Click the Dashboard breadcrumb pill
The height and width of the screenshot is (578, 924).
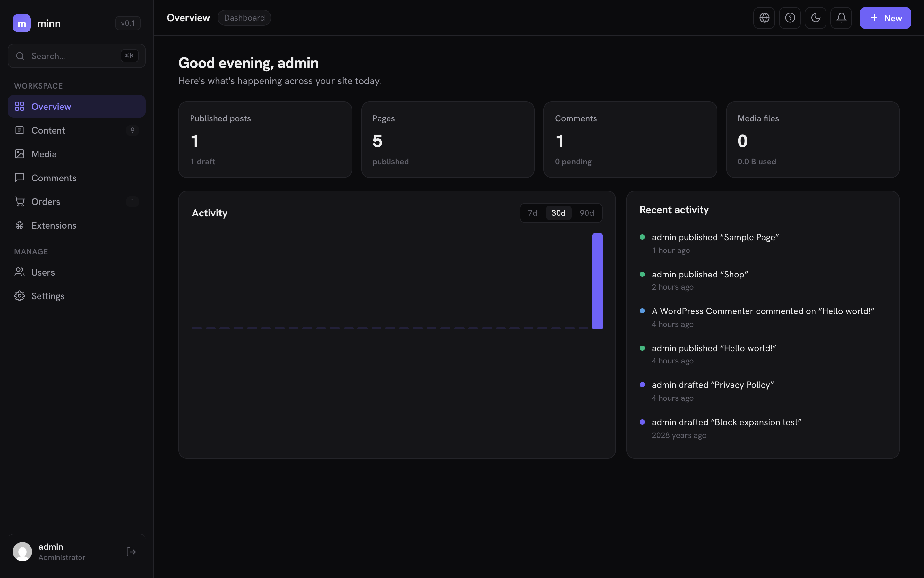pos(244,18)
